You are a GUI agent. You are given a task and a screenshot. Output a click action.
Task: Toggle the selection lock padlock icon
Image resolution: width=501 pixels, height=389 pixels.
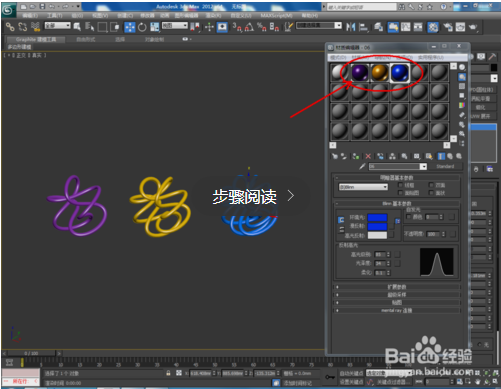click(x=168, y=373)
